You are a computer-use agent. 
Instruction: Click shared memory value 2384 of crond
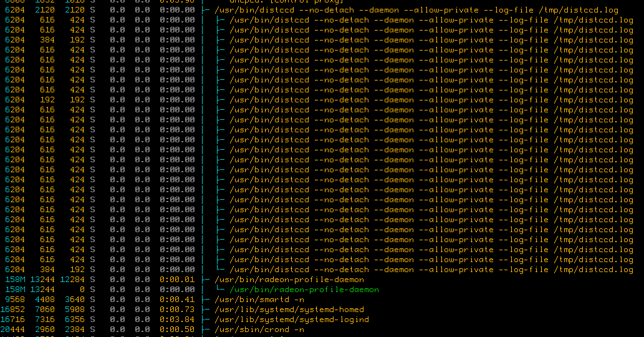[75, 330]
